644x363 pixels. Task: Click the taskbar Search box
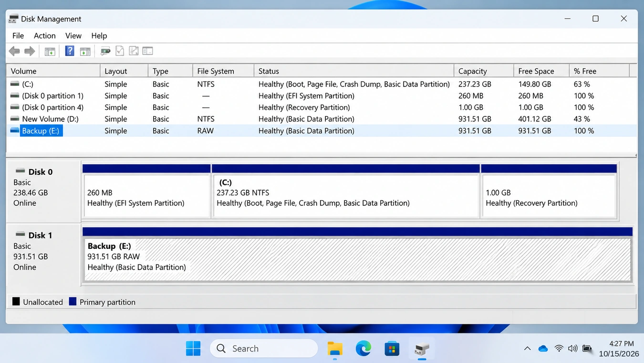[x=264, y=349]
